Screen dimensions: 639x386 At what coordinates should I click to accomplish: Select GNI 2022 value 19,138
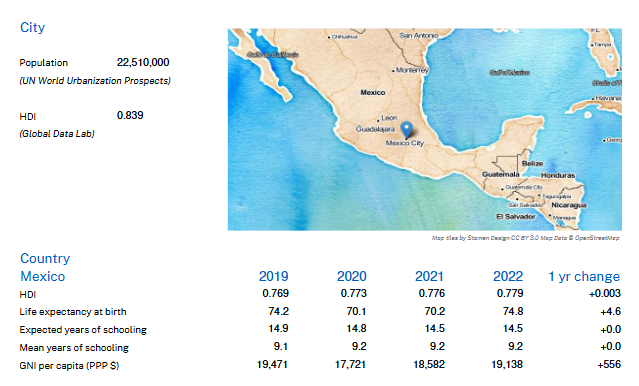pyautogui.click(x=507, y=364)
